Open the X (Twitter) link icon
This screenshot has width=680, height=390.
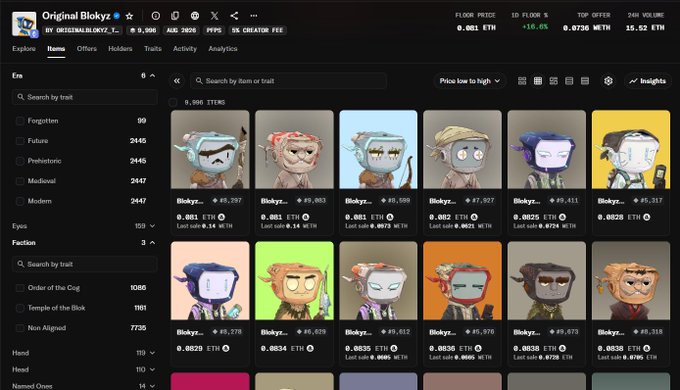pos(215,16)
